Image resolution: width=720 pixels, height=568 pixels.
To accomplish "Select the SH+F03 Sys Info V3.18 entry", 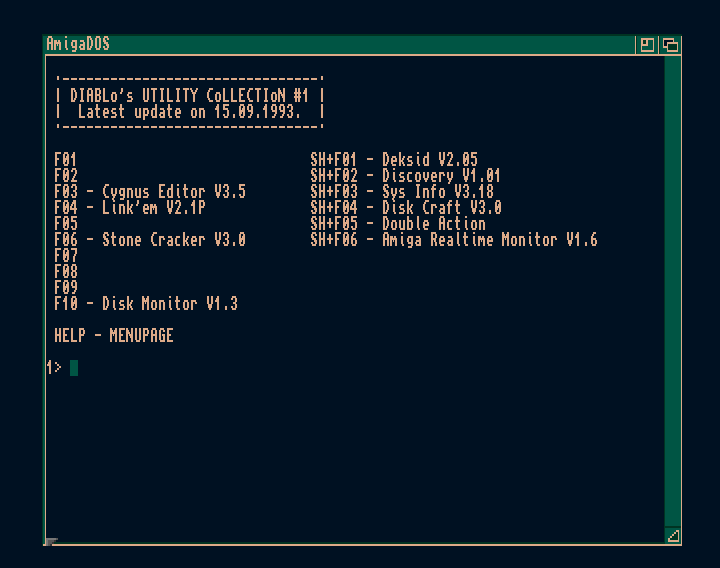I will tap(402, 191).
